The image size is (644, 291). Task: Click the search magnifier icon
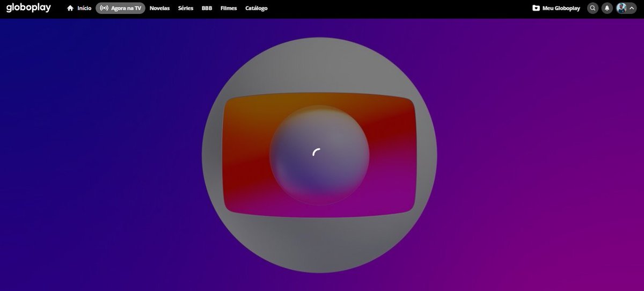[592, 8]
